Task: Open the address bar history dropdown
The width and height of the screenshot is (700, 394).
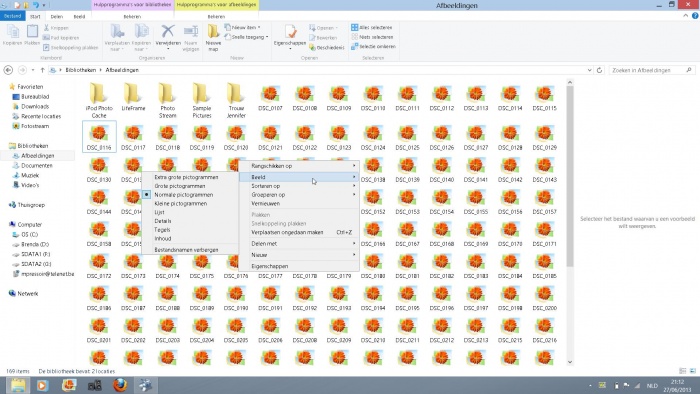Action: 589,70
